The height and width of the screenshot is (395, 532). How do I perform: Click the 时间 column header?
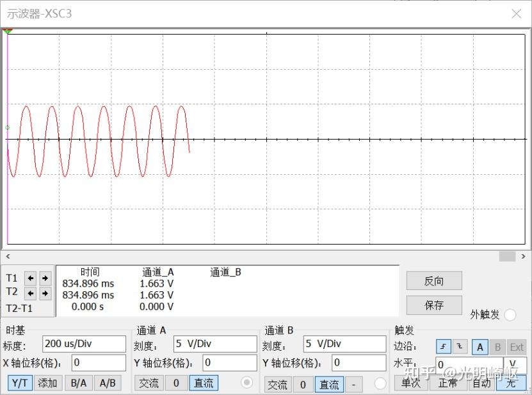90,272
